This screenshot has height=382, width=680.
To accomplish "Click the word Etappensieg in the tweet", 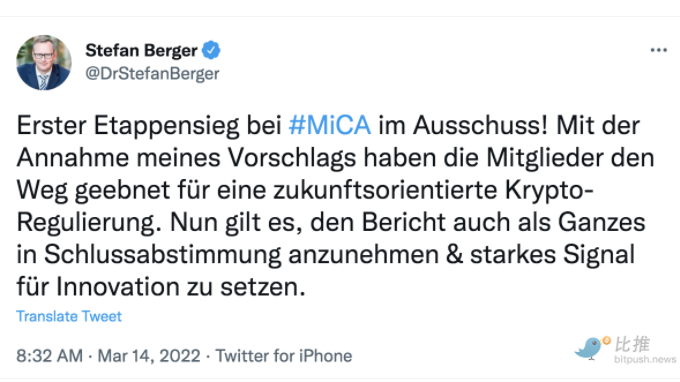I will tap(167, 126).
